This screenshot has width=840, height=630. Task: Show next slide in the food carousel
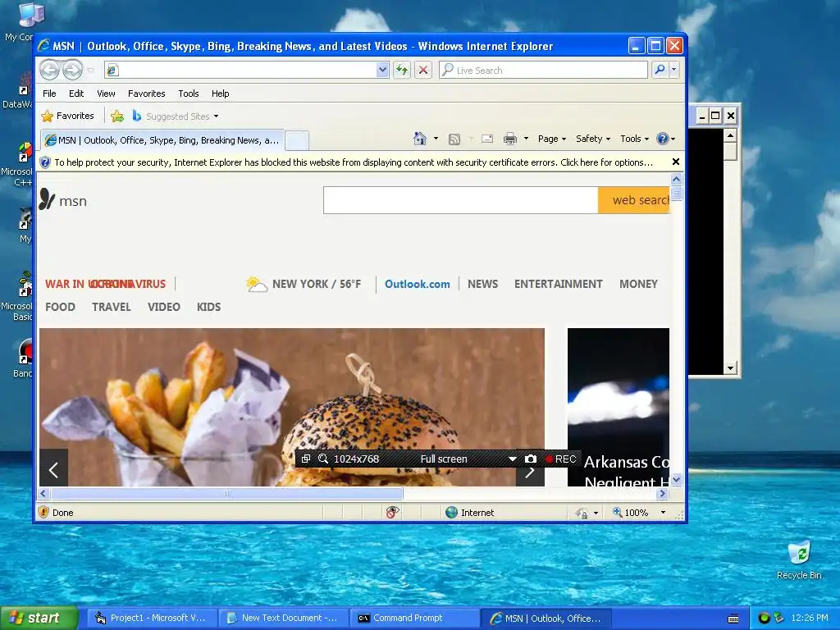point(530,472)
